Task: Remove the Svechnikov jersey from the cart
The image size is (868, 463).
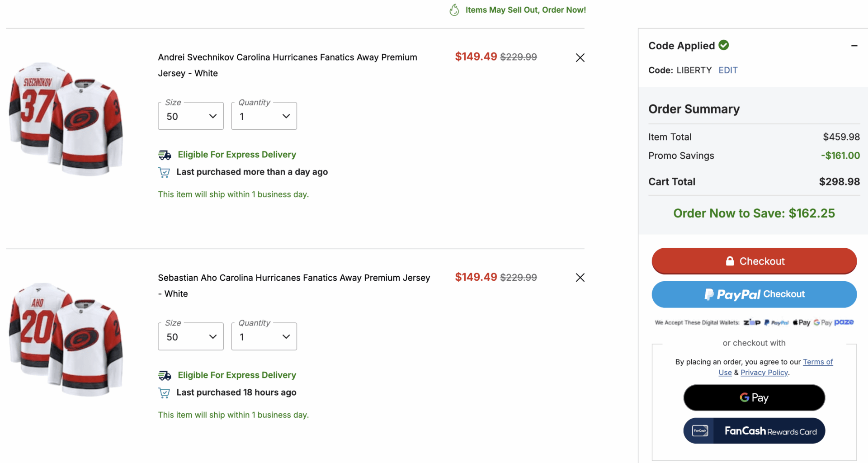Action: click(x=580, y=58)
